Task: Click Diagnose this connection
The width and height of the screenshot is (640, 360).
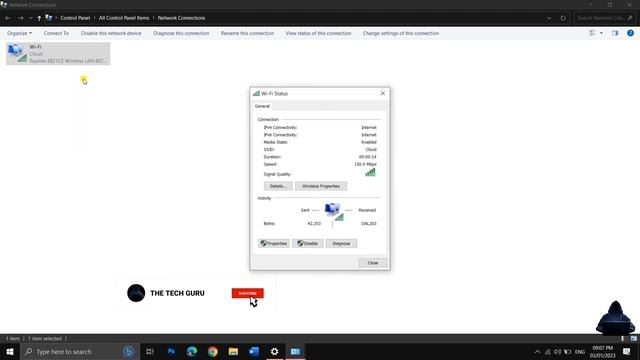Action: pyautogui.click(x=181, y=33)
